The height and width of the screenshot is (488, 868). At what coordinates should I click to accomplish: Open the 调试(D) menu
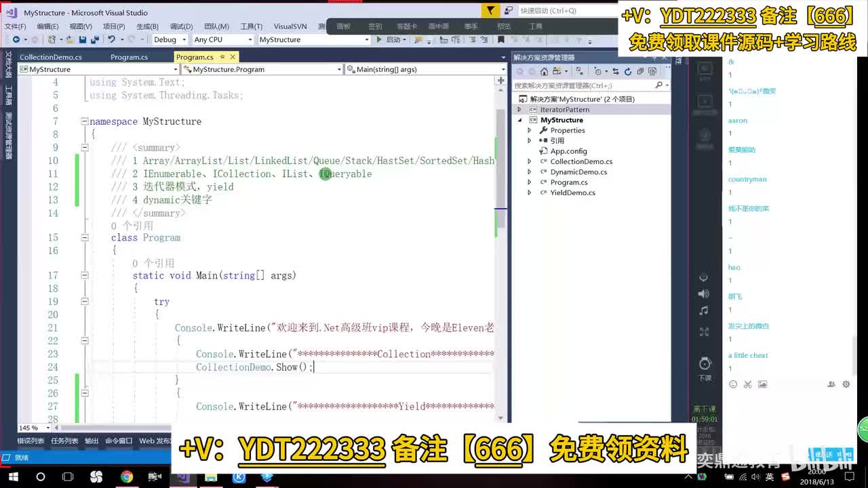point(180,26)
